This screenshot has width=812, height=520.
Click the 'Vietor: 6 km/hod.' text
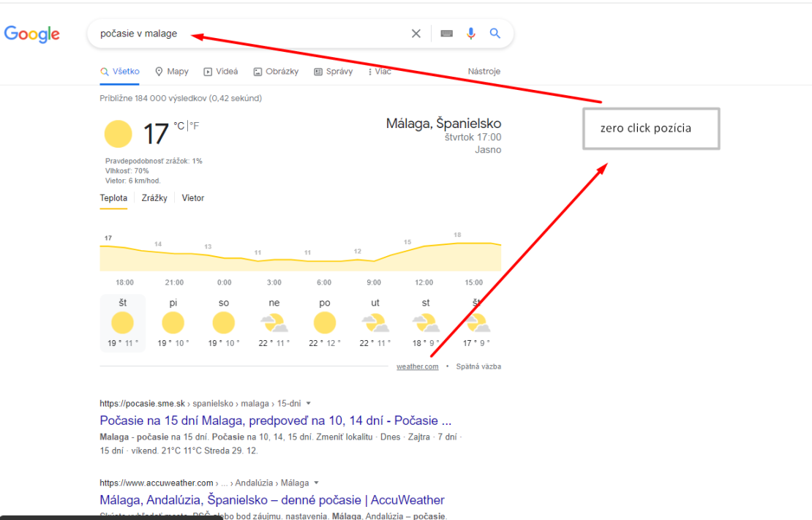click(x=133, y=181)
